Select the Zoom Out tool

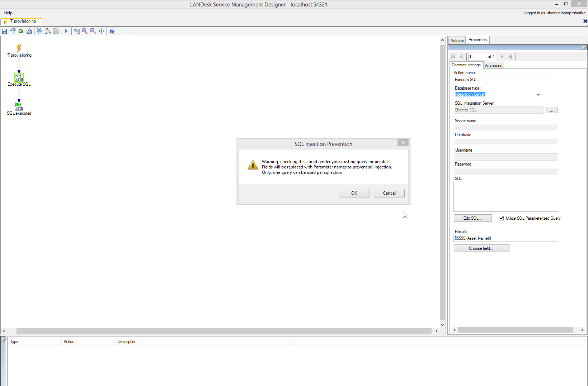coord(93,31)
